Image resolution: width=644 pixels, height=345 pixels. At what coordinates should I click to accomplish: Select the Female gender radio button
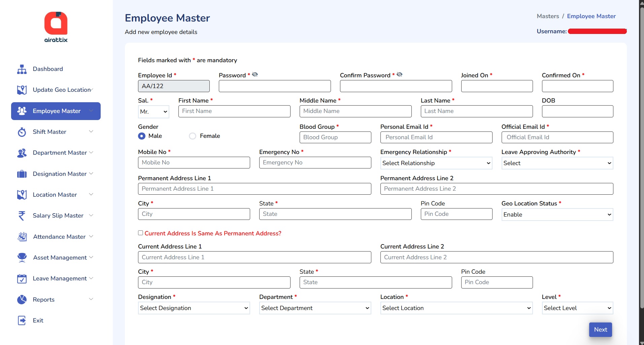pos(193,136)
